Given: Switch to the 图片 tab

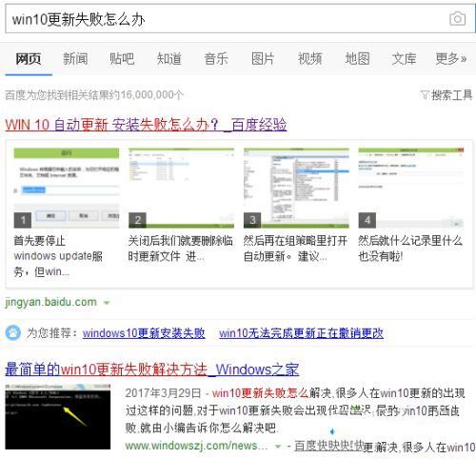Looking at the screenshot, I should pos(263,59).
